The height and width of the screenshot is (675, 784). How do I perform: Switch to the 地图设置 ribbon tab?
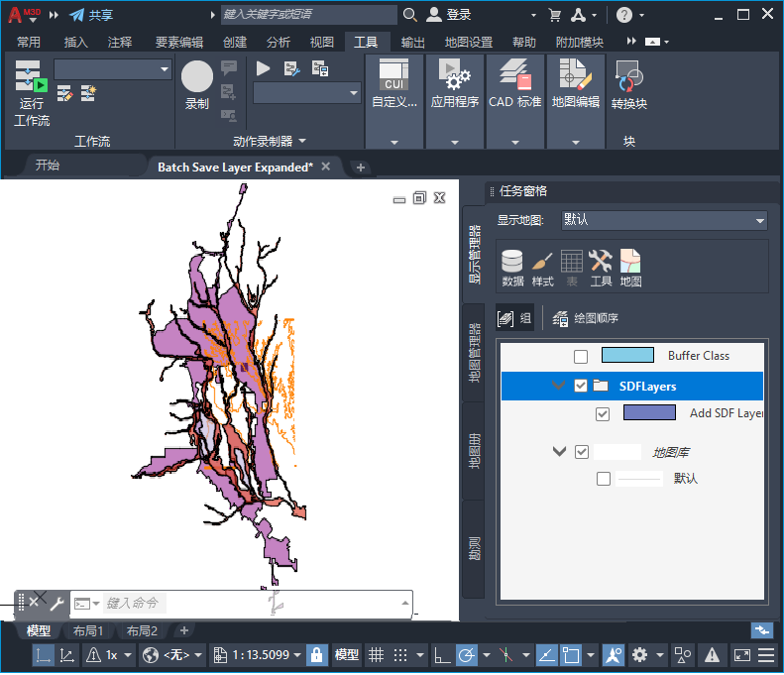point(469,42)
